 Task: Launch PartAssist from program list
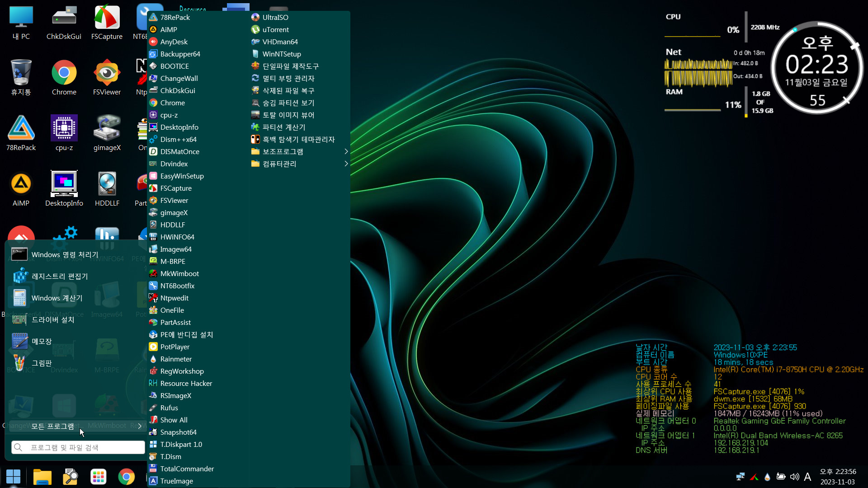[x=197, y=322]
